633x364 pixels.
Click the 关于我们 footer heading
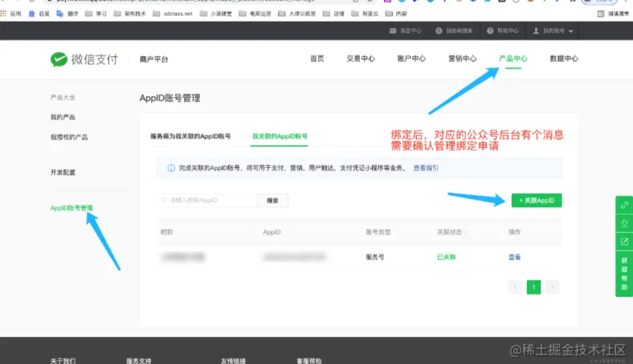pos(63,361)
